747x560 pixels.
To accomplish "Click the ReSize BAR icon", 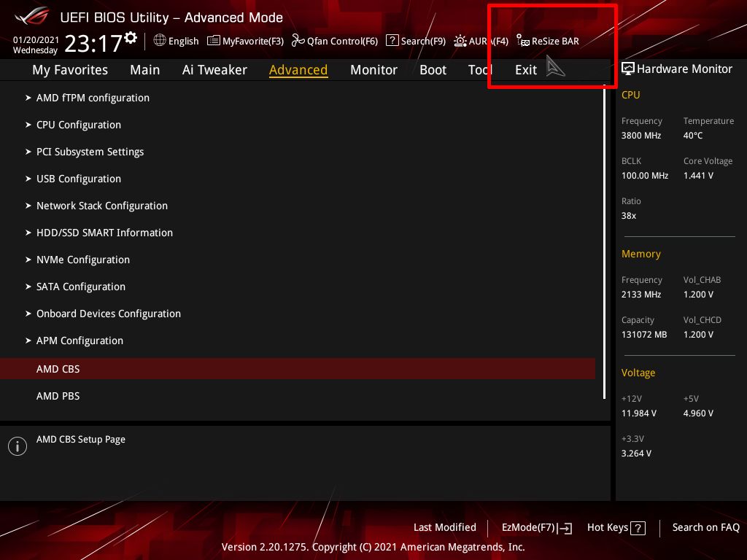I will [523, 41].
